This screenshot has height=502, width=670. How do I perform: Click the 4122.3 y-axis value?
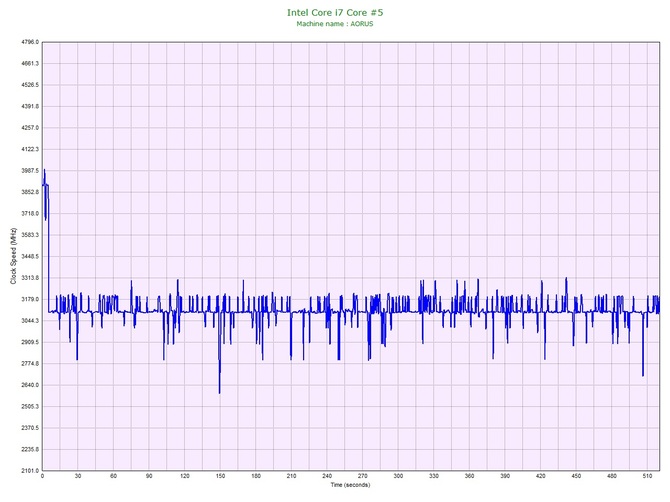coord(30,149)
